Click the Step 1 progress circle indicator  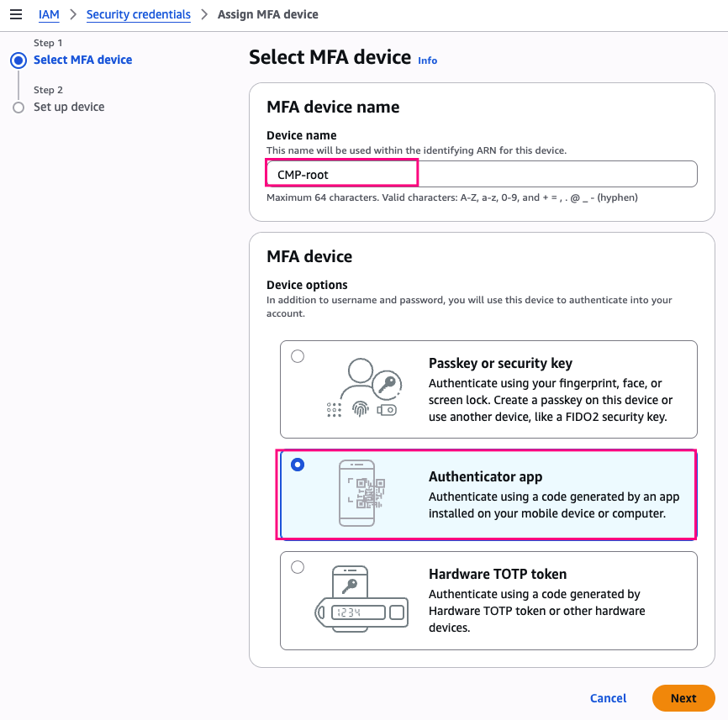click(18, 60)
